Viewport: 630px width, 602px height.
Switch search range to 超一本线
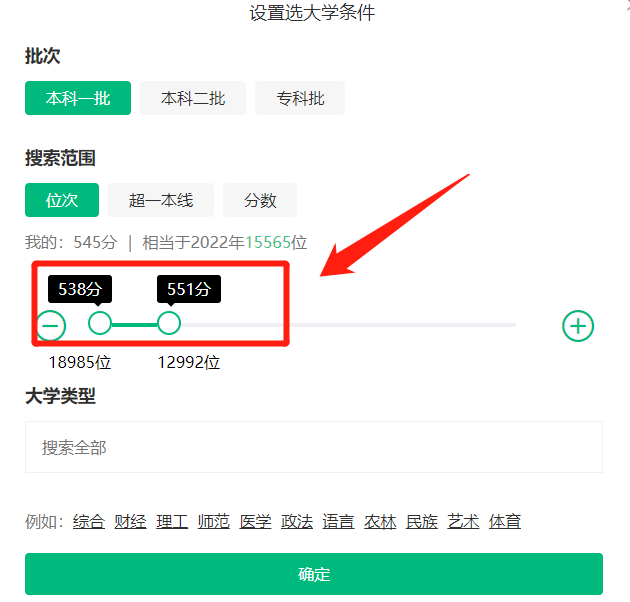coord(161,200)
